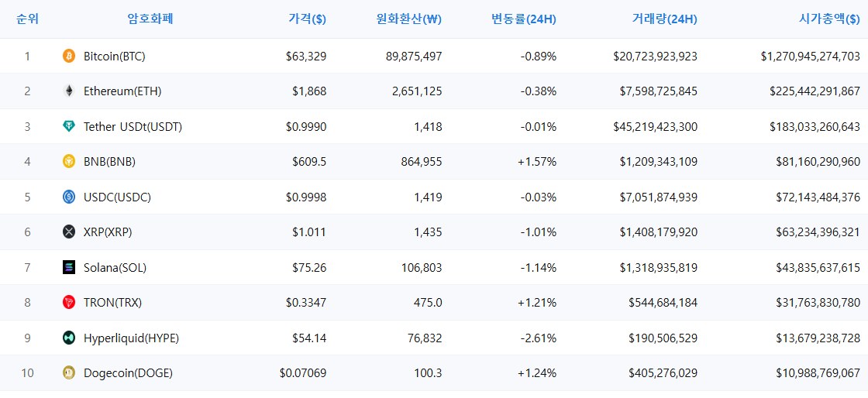Select BNB price $609.5
The height and width of the screenshot is (398, 868).
click(x=309, y=162)
